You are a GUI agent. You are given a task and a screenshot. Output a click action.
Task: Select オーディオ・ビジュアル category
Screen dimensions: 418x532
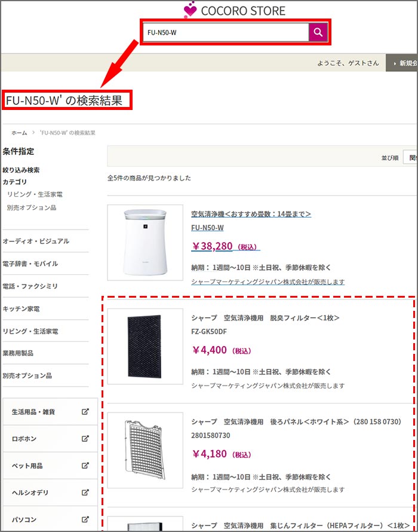[36, 241]
